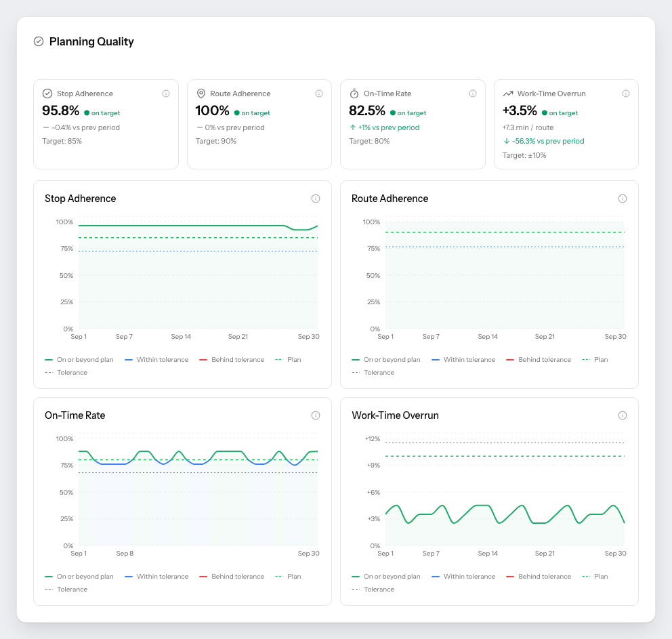Click '-0.4% vs prev period' text

coord(86,127)
